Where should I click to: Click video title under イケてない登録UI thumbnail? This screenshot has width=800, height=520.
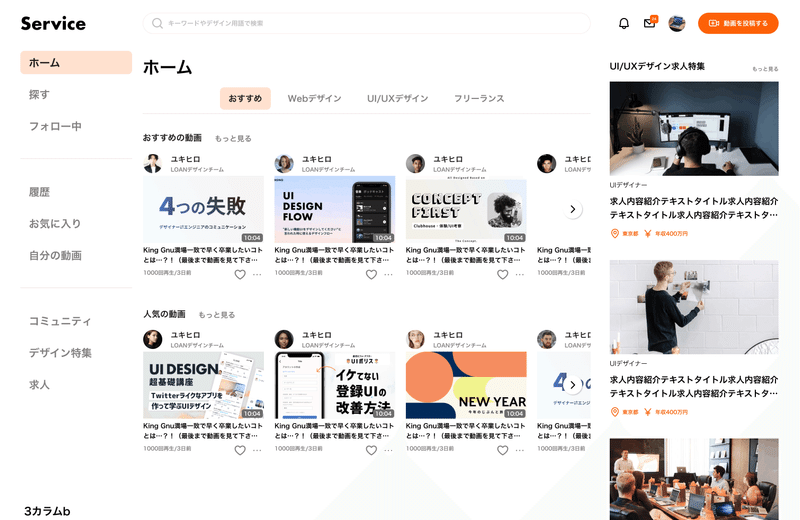335,430
